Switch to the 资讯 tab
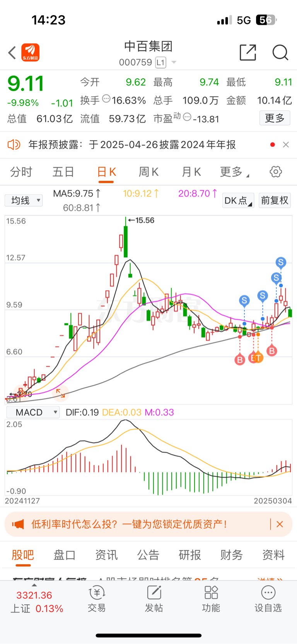The height and width of the screenshot is (644, 297). [106, 555]
